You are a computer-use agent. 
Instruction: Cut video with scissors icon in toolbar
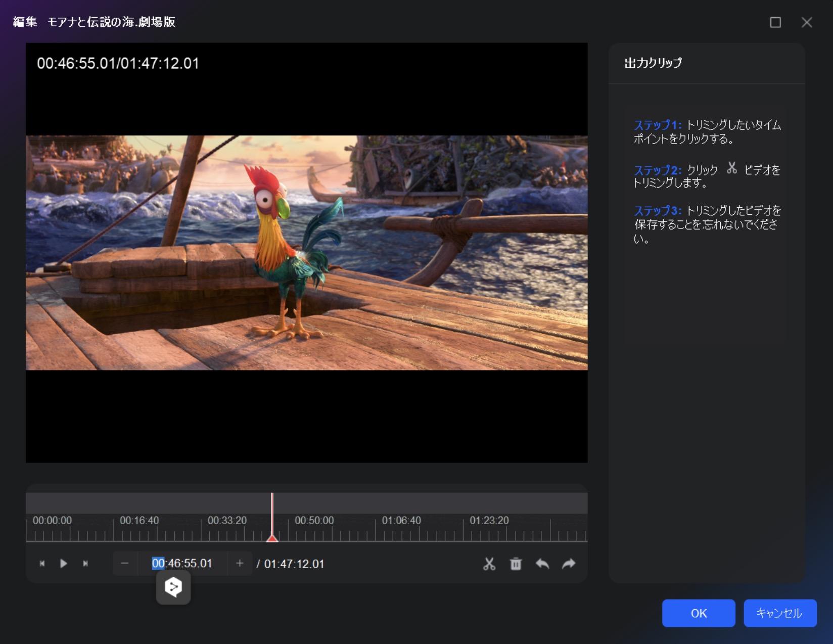coord(489,564)
